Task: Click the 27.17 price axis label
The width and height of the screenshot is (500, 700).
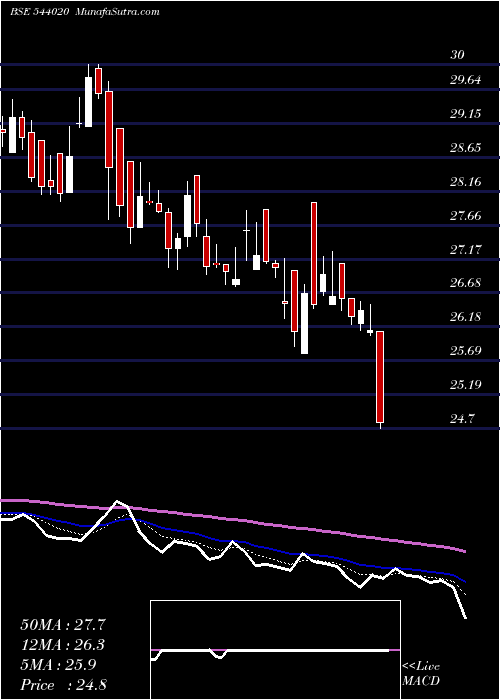Action: (466, 249)
